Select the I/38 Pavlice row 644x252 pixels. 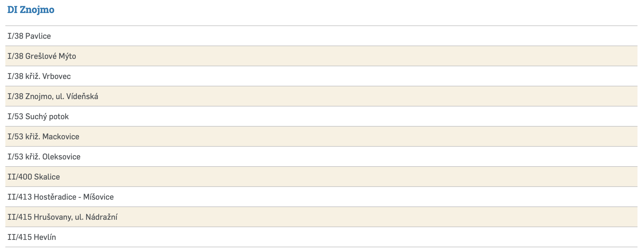[29, 36]
